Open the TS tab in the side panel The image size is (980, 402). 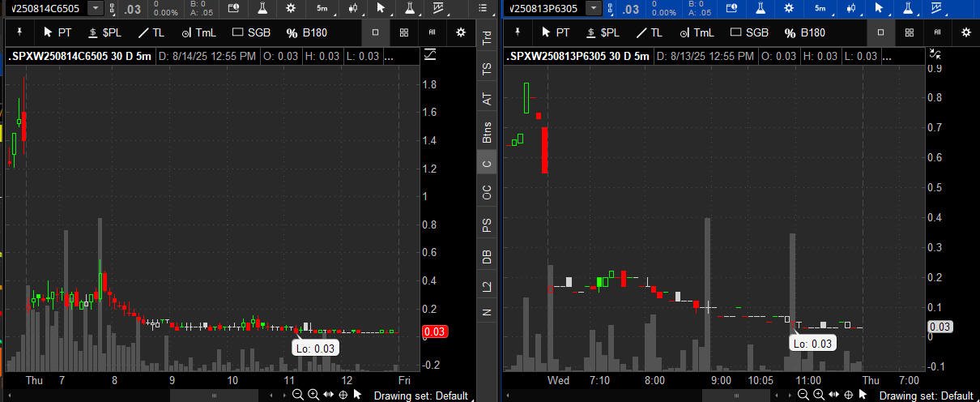(x=487, y=69)
